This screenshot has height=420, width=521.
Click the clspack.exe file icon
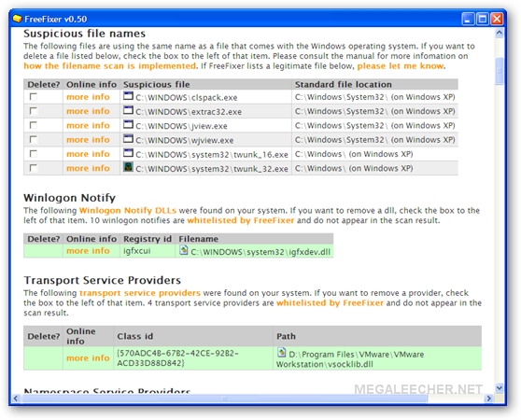(128, 96)
